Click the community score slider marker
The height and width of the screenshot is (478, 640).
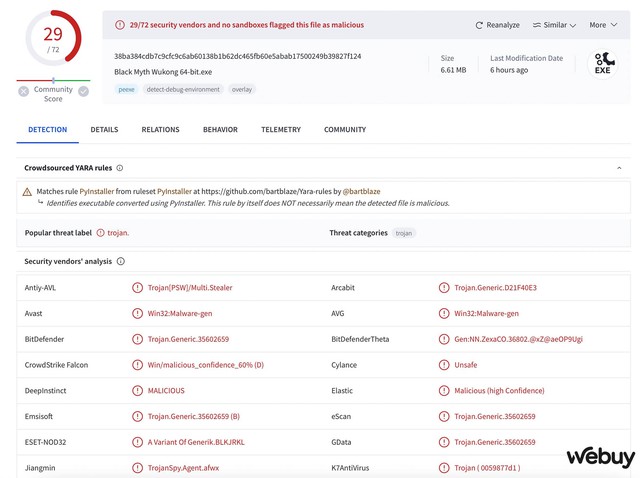coord(53,80)
